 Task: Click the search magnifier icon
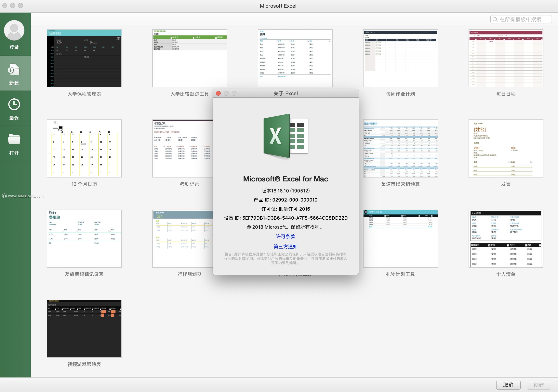tap(495, 19)
